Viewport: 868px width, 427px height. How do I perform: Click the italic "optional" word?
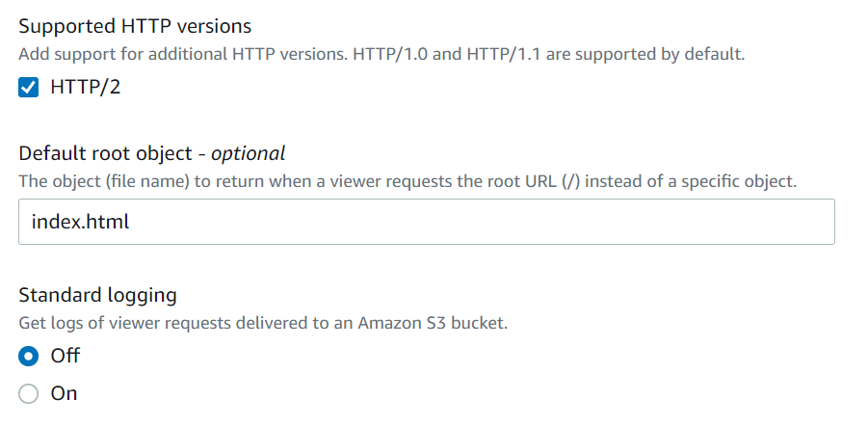(x=249, y=152)
